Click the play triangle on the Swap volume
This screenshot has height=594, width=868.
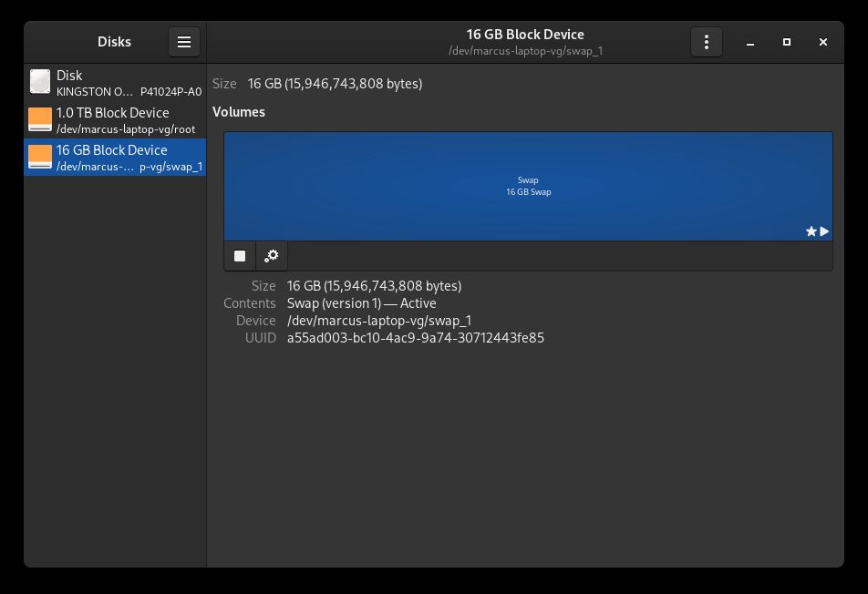coord(823,230)
